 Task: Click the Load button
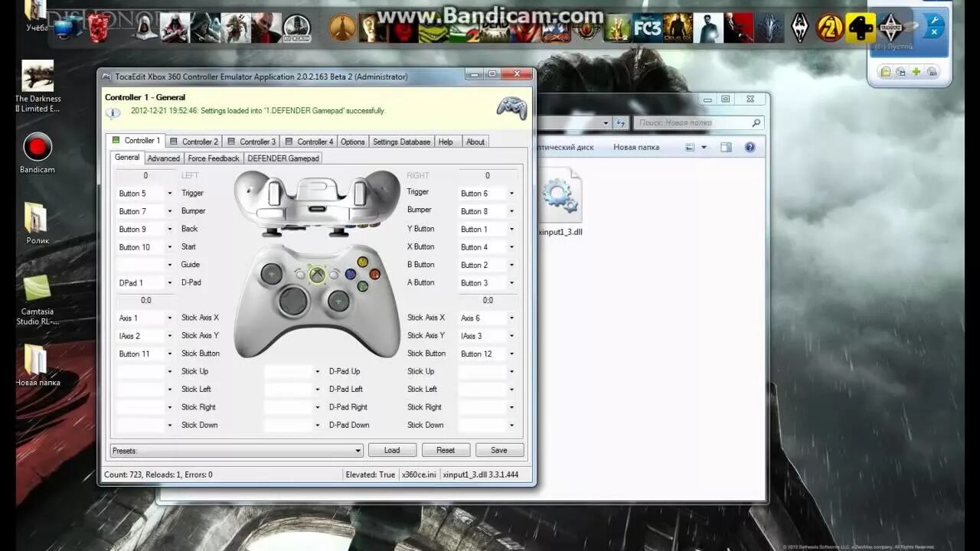(392, 450)
